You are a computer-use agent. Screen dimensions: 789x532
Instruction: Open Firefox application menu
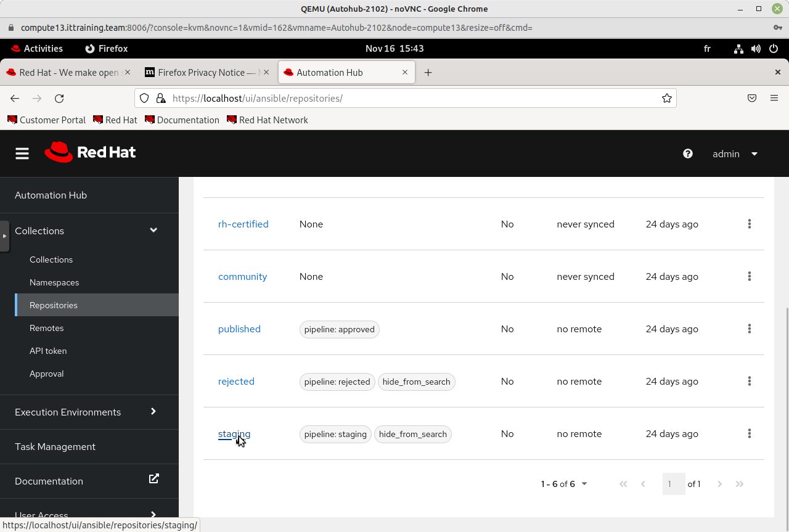[x=774, y=98]
